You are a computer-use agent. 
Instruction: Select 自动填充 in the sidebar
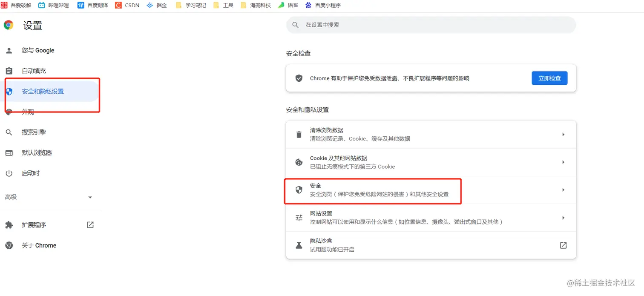point(34,71)
